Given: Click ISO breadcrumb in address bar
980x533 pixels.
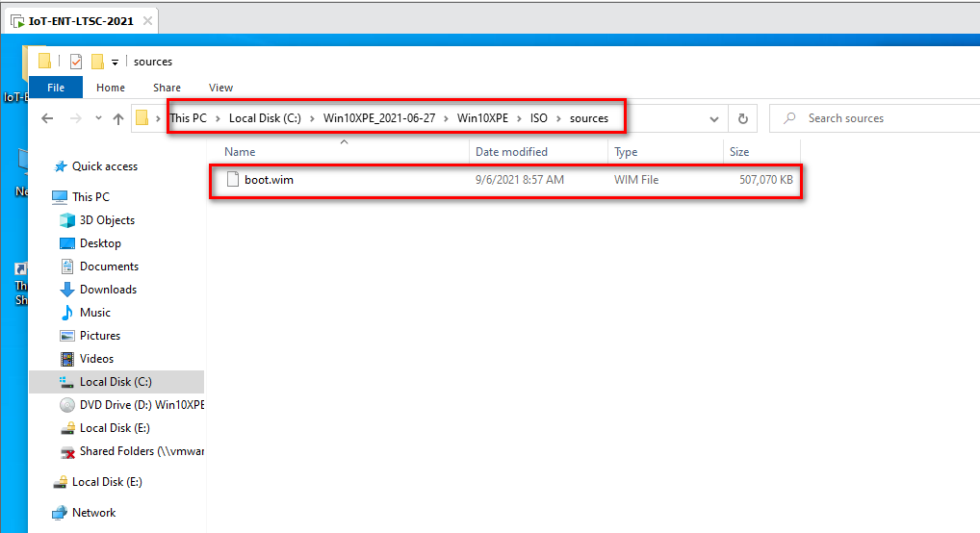Looking at the screenshot, I should pyautogui.click(x=539, y=118).
